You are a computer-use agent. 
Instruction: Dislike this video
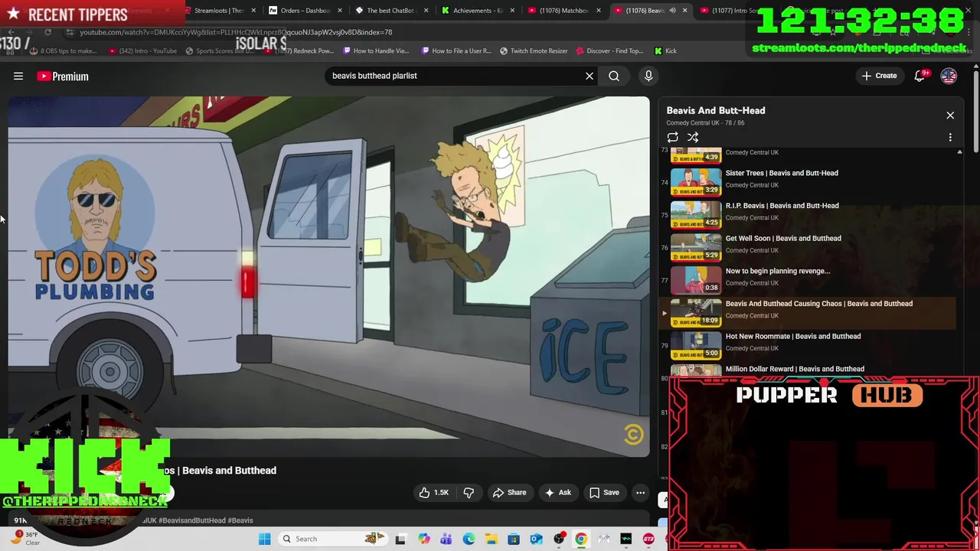tap(469, 493)
